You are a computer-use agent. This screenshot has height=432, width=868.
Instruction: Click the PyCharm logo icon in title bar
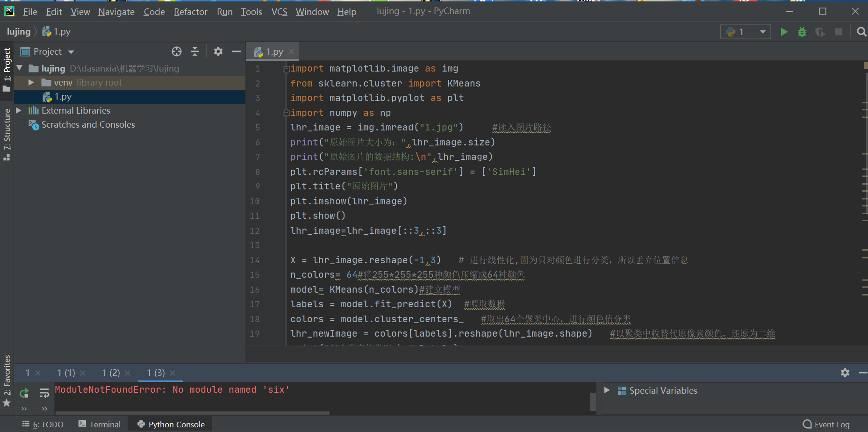coord(9,11)
